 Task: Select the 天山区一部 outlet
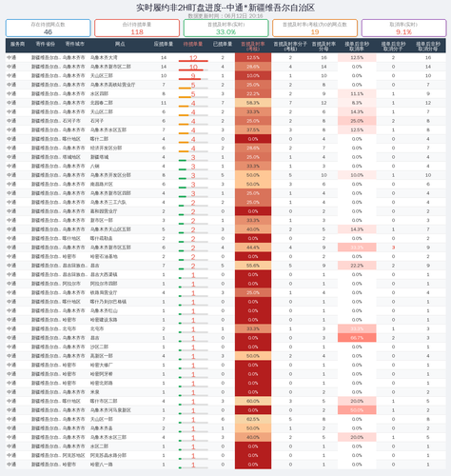[x=102, y=420]
